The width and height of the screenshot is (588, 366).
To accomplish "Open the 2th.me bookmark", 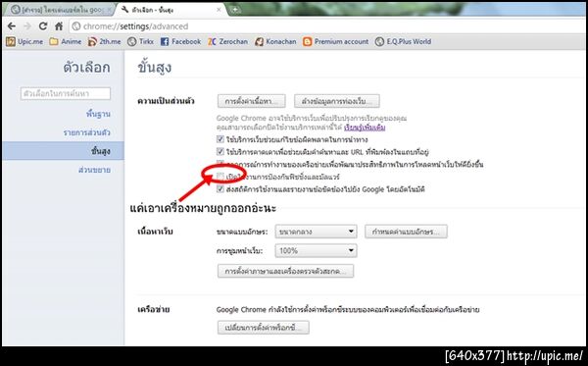I will pos(104,41).
